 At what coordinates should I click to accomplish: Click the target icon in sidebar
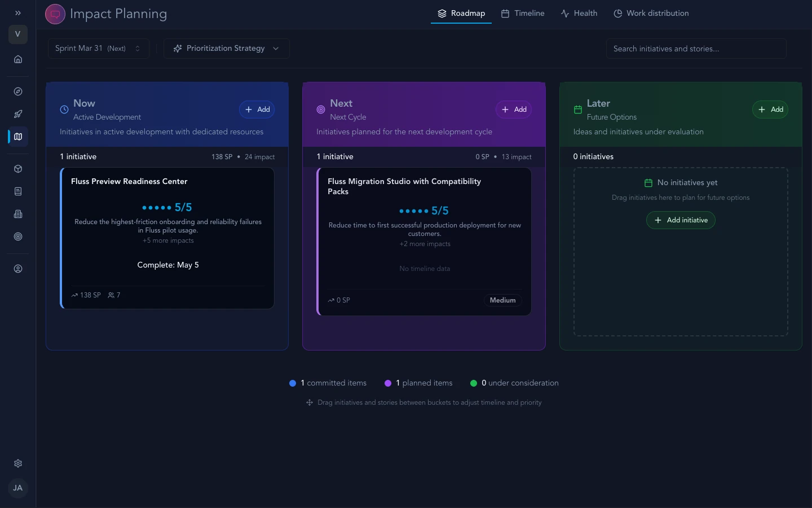tap(18, 237)
